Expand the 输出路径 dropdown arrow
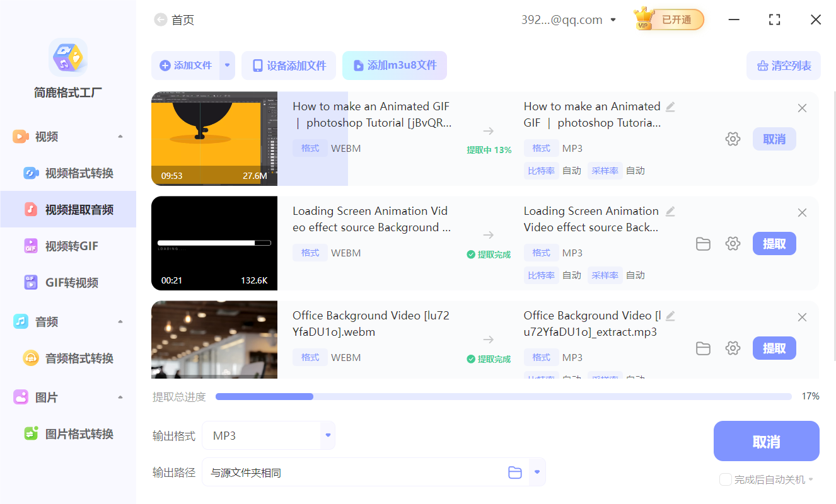836x504 pixels. tap(537, 471)
